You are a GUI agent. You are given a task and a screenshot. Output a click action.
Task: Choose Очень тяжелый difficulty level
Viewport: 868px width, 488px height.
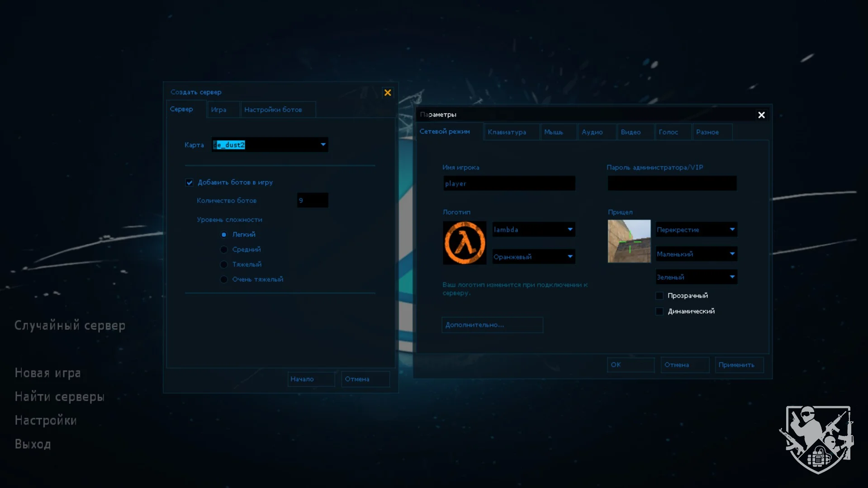(224, 280)
